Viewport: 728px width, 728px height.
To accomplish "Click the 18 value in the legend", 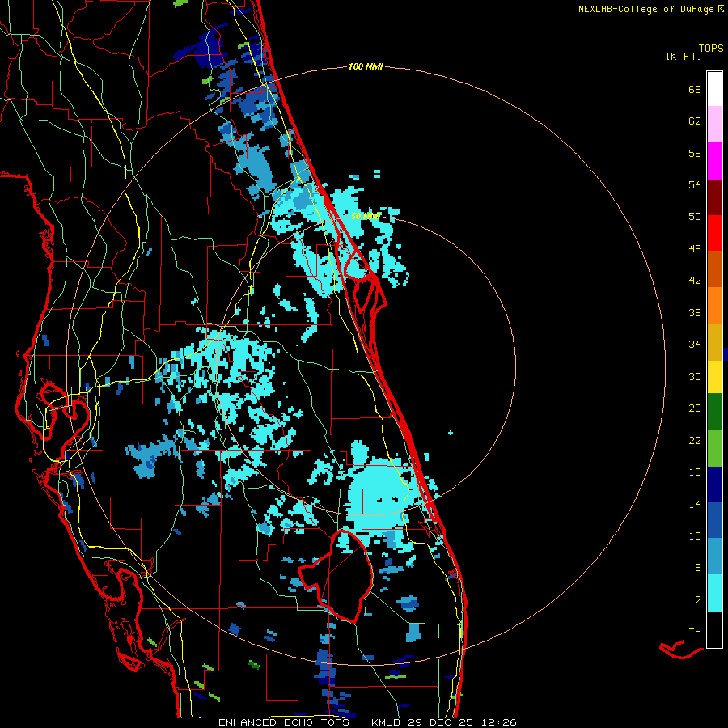I will click(x=695, y=472).
